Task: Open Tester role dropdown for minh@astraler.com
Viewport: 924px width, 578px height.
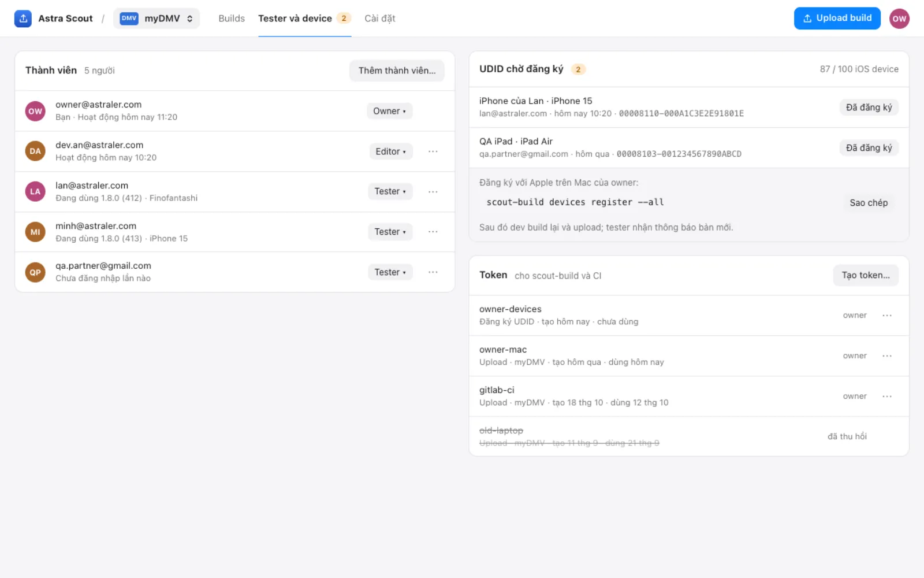Action: (x=390, y=232)
